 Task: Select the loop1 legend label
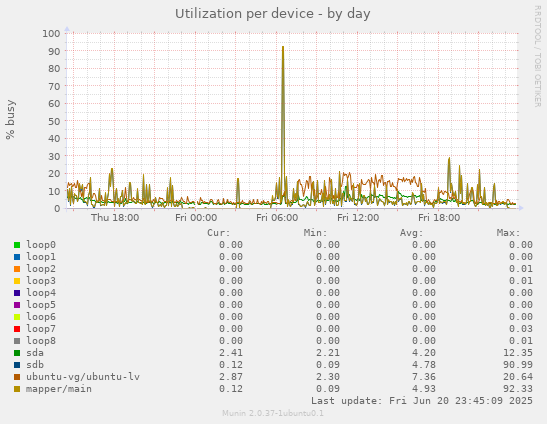[x=41, y=257]
